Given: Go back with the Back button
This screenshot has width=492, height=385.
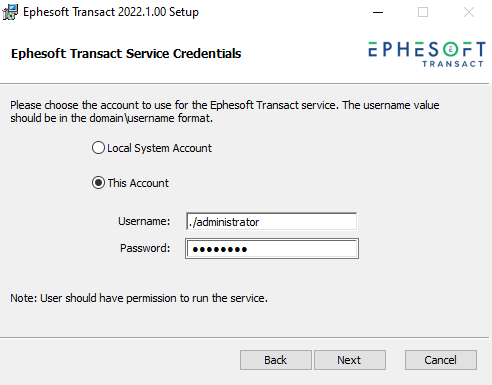Looking at the screenshot, I should 276,360.
